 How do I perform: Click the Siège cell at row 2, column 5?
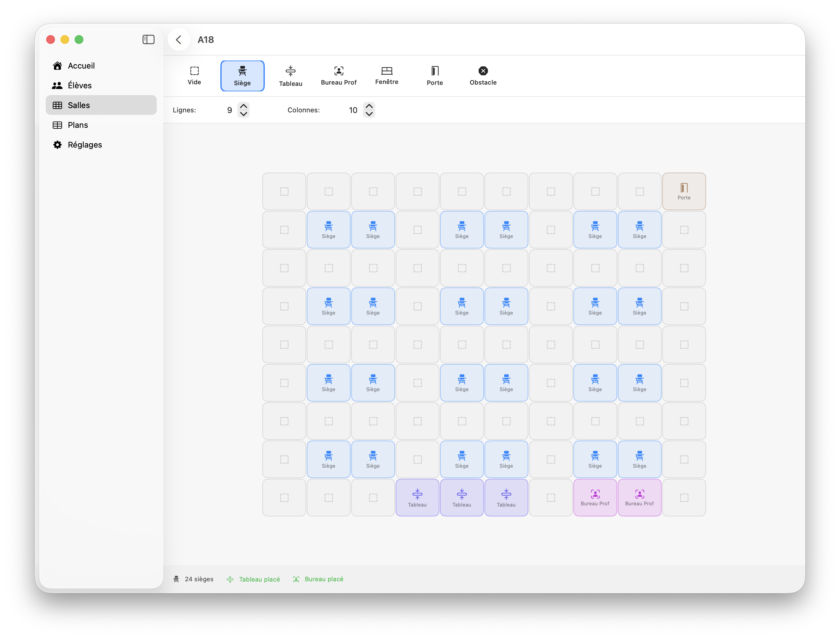462,230
